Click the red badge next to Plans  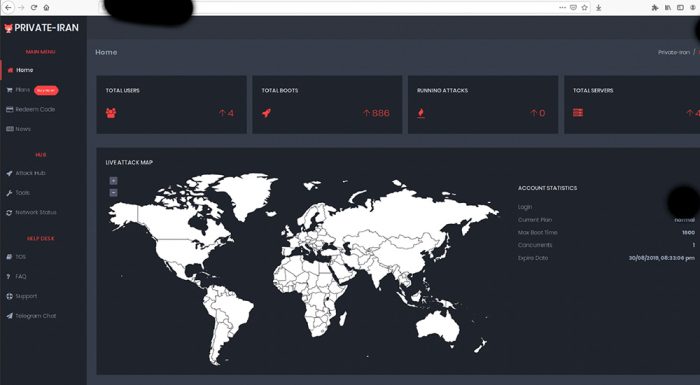point(46,90)
